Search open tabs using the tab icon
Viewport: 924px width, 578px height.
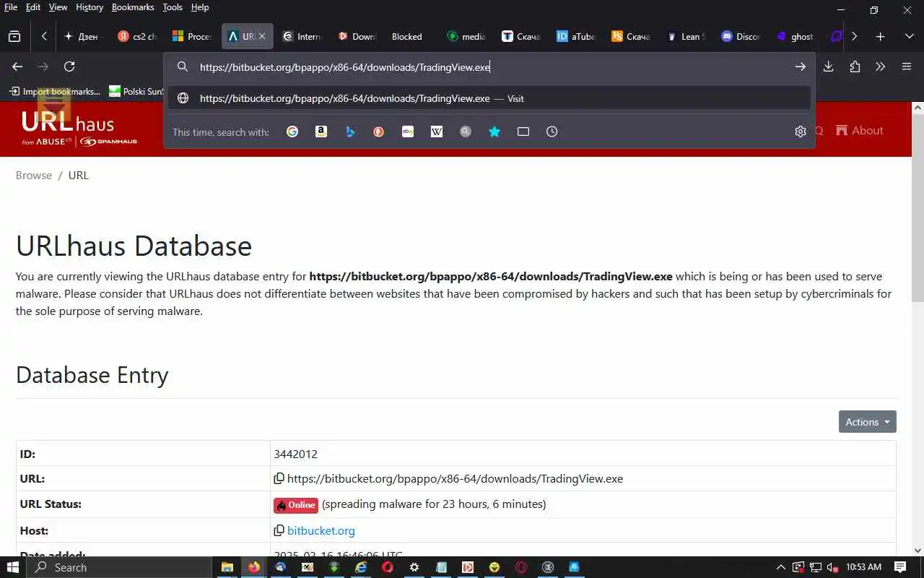coord(523,131)
